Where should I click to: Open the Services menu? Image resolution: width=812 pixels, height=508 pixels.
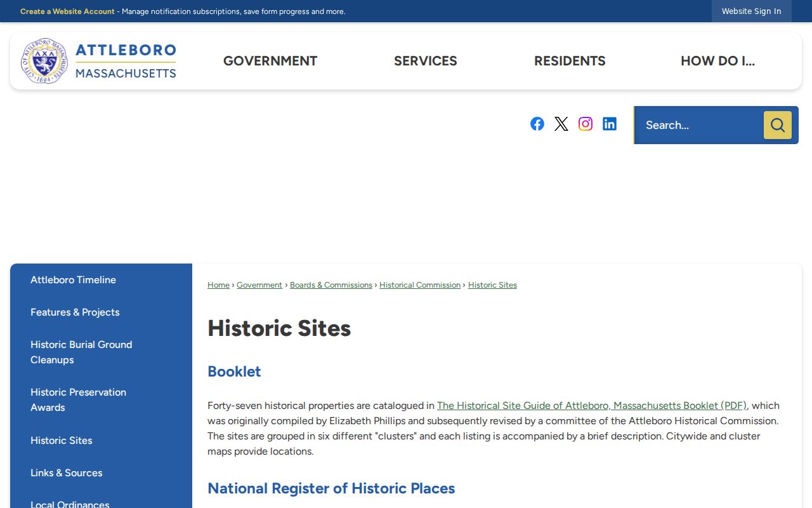[x=426, y=61]
